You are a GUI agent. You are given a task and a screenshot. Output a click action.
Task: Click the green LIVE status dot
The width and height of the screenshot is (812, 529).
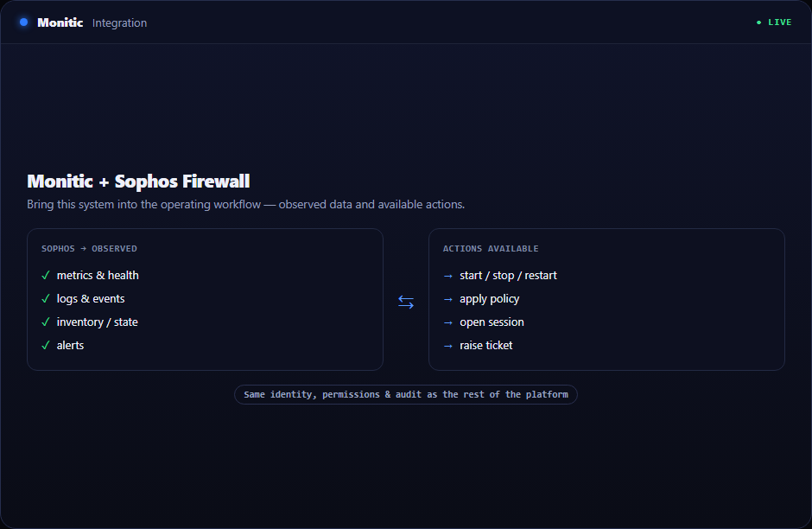[x=758, y=22]
